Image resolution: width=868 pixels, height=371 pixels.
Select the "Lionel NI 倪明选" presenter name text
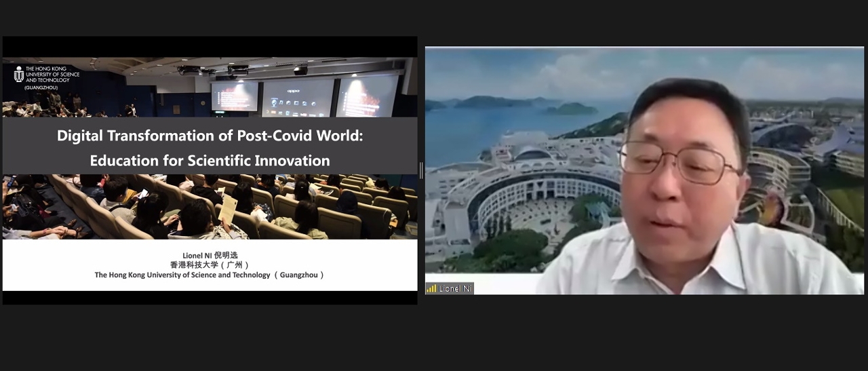pyautogui.click(x=210, y=255)
